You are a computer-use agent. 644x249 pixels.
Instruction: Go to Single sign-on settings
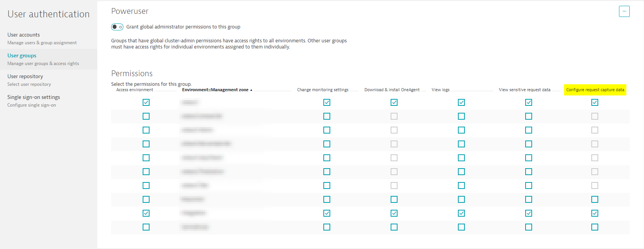[x=33, y=97]
